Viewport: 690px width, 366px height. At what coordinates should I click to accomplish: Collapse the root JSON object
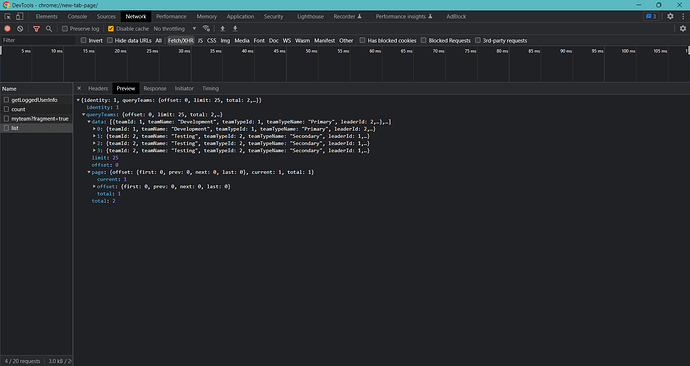coord(78,100)
